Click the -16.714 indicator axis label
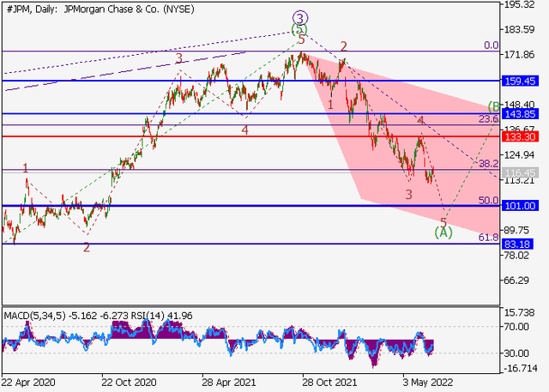549x392 pixels. [521, 368]
